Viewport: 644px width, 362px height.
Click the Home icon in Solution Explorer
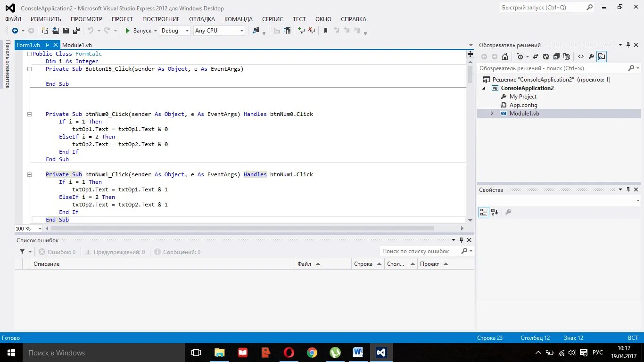(505, 57)
